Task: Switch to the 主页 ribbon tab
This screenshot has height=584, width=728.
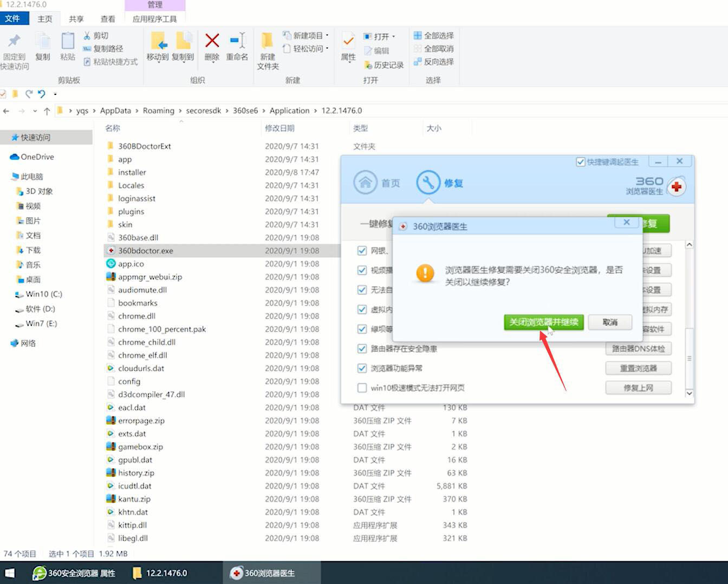Action: 45,19
